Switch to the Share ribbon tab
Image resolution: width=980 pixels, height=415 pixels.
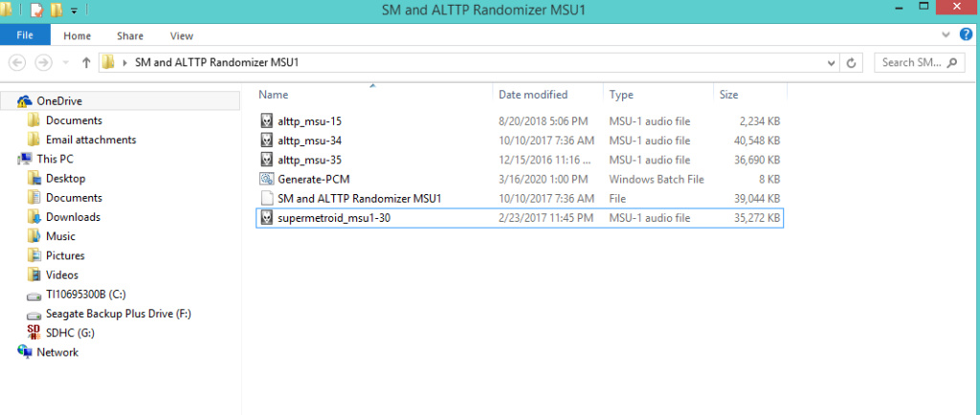click(x=130, y=36)
